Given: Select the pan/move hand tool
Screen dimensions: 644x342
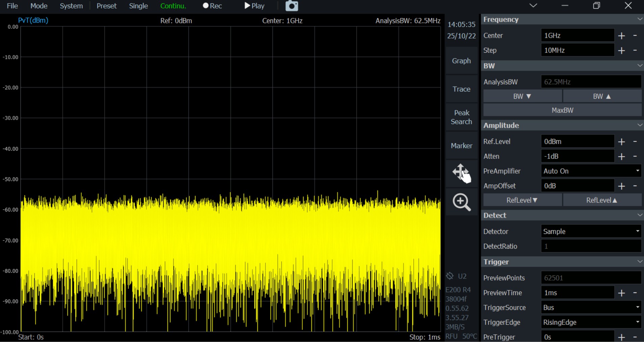Looking at the screenshot, I should [x=461, y=173].
